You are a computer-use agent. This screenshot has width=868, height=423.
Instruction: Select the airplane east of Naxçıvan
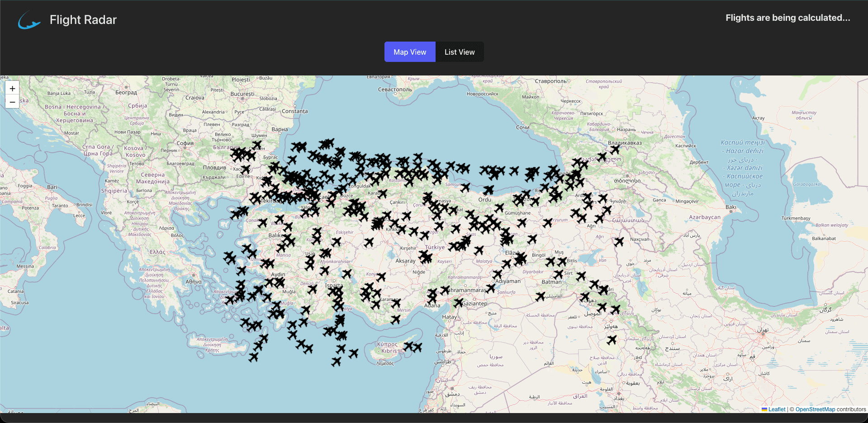click(x=619, y=241)
